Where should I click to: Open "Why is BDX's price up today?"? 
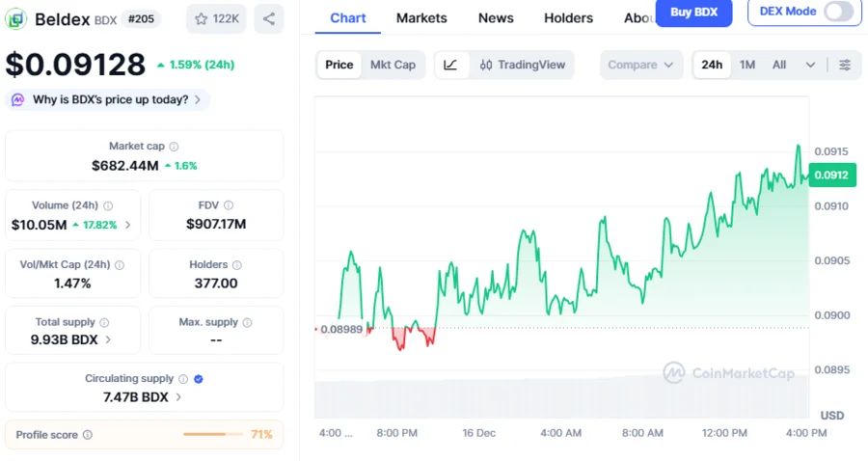click(x=108, y=99)
